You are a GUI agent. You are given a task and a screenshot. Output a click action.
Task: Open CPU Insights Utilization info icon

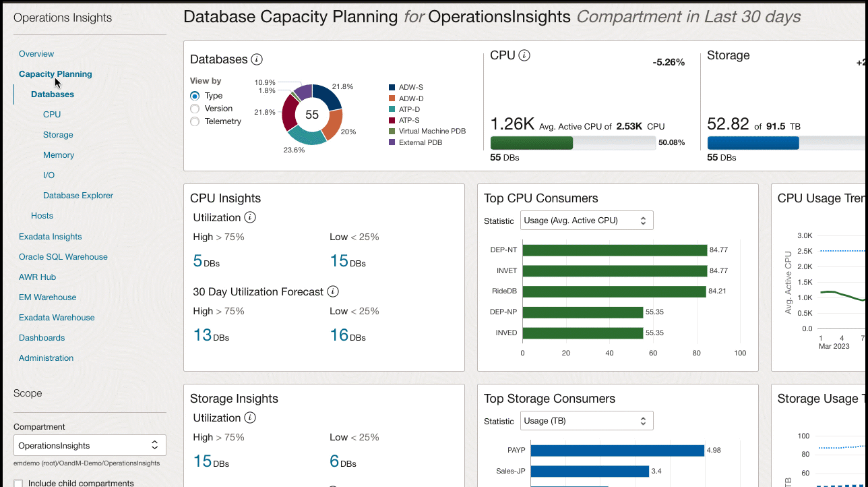point(250,217)
